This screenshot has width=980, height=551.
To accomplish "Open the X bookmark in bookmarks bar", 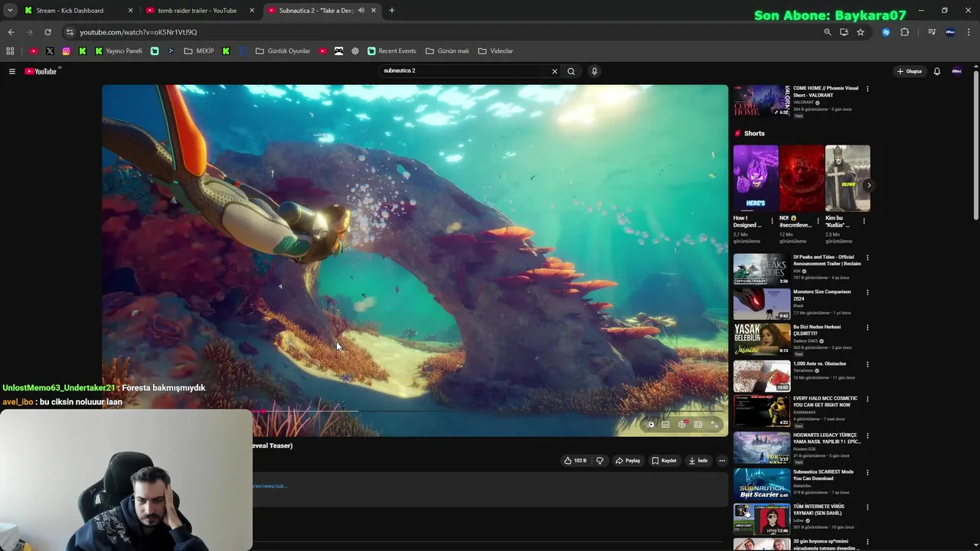I will (x=50, y=51).
